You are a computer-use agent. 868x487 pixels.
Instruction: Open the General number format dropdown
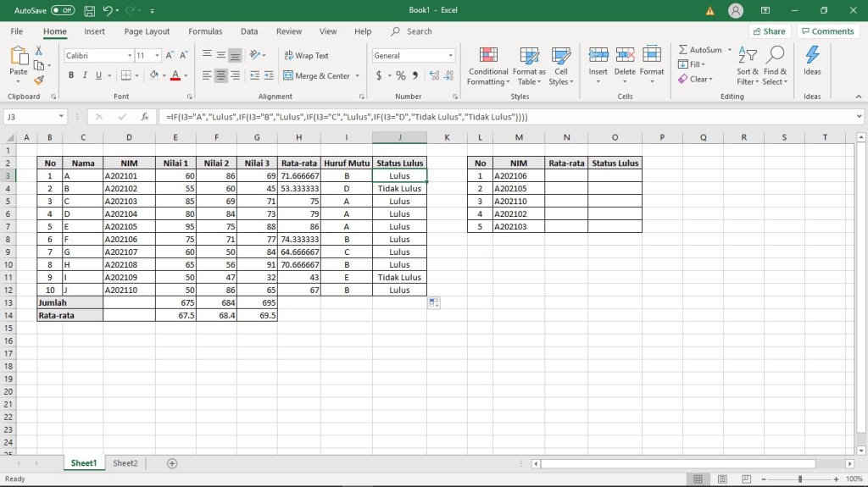point(450,56)
